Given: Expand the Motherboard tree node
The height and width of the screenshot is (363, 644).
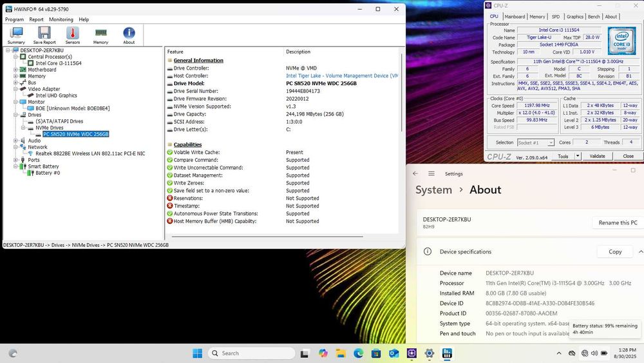Looking at the screenshot, I should pos(15,70).
